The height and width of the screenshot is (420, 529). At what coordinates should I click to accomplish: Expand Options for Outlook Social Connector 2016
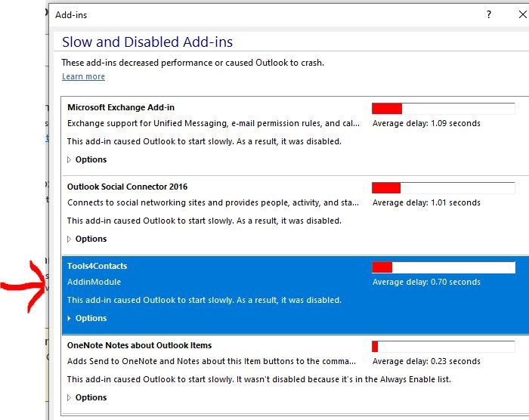[x=87, y=239]
